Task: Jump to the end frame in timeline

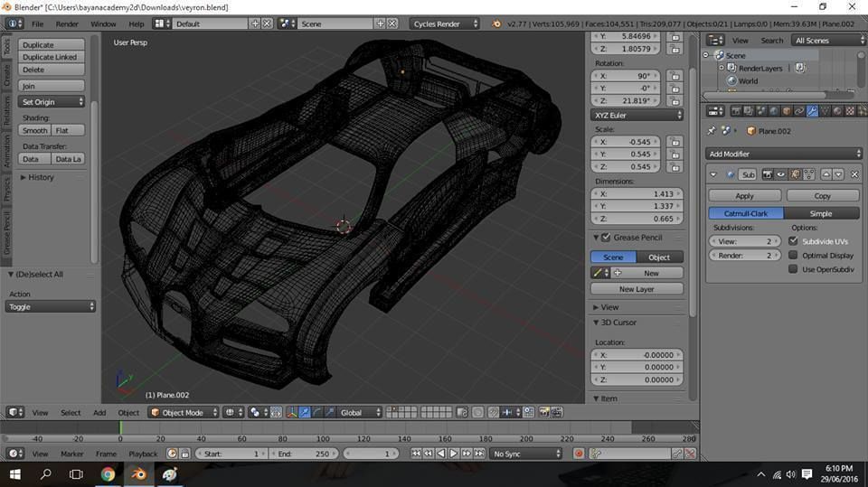Action: tap(479, 454)
